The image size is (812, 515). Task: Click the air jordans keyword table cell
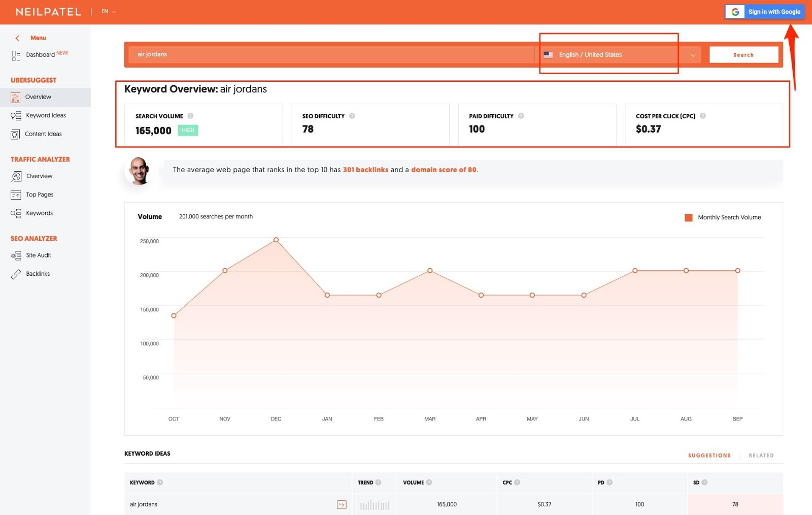click(x=238, y=504)
